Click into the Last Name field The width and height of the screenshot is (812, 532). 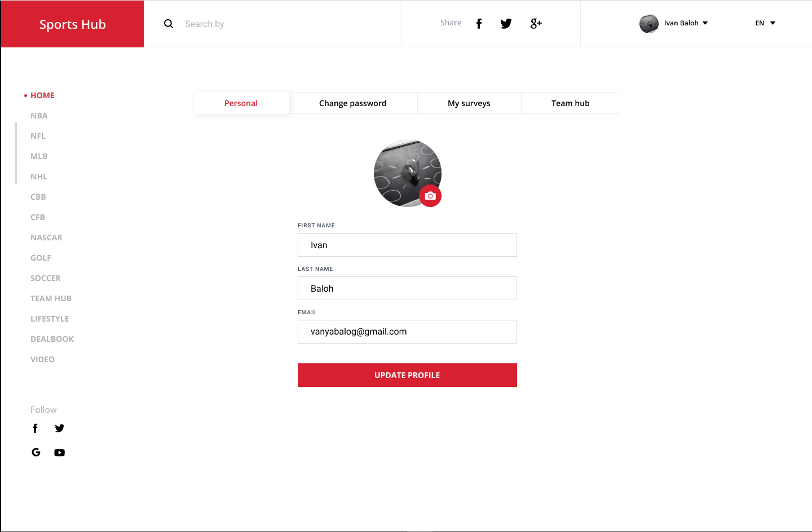click(x=407, y=288)
